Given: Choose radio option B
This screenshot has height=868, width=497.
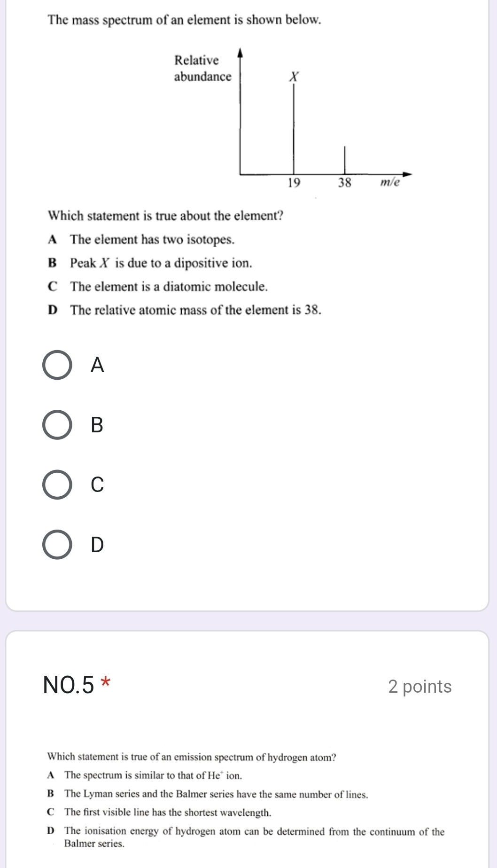Looking at the screenshot, I should click(x=57, y=425).
